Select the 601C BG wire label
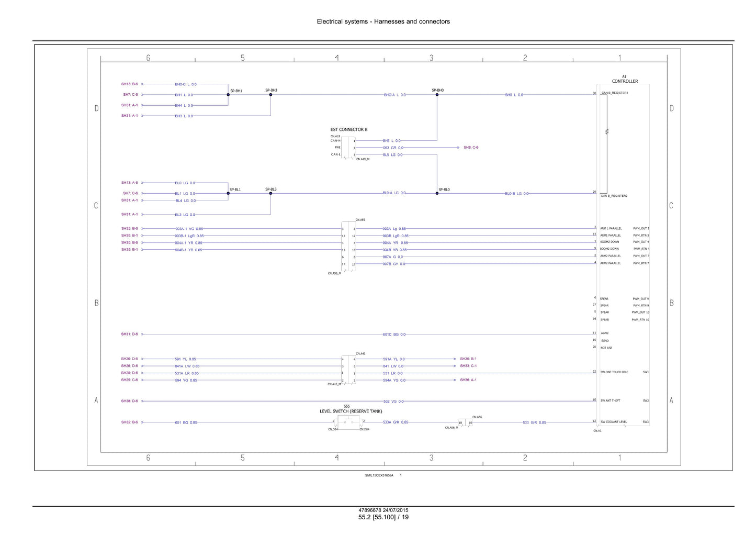The image size is (756, 535). coord(394,335)
